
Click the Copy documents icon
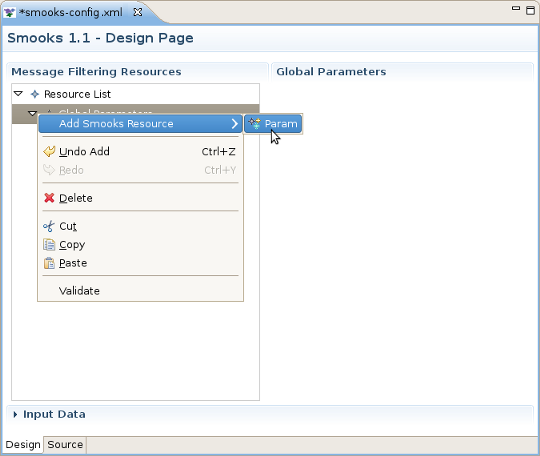pos(49,245)
